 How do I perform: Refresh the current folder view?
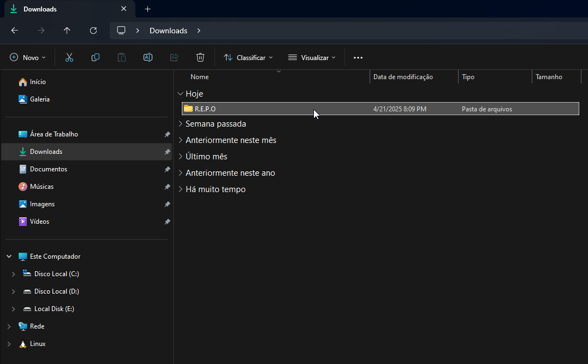coord(93,31)
